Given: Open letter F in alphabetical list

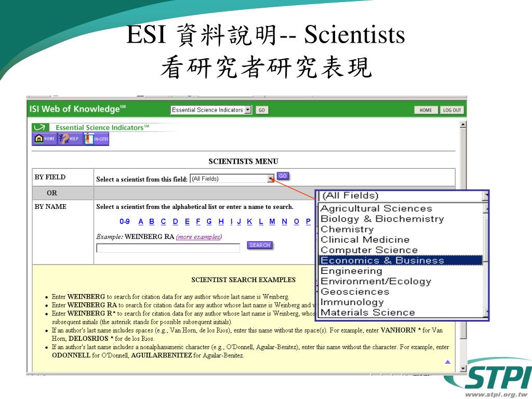Looking at the screenshot, I should (x=198, y=221).
